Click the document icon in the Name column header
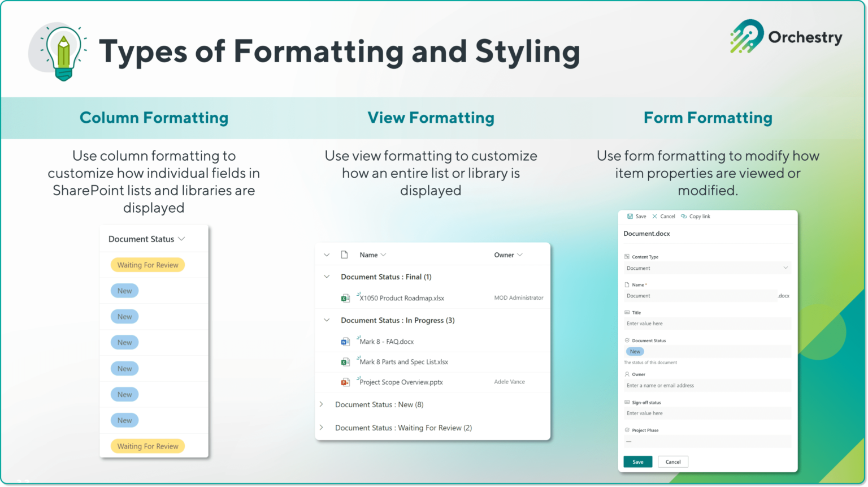This screenshot has width=868, height=487. pos(345,255)
